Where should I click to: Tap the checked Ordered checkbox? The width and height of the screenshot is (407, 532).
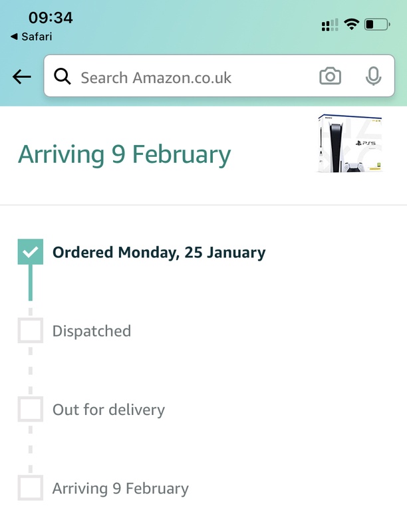(30, 252)
